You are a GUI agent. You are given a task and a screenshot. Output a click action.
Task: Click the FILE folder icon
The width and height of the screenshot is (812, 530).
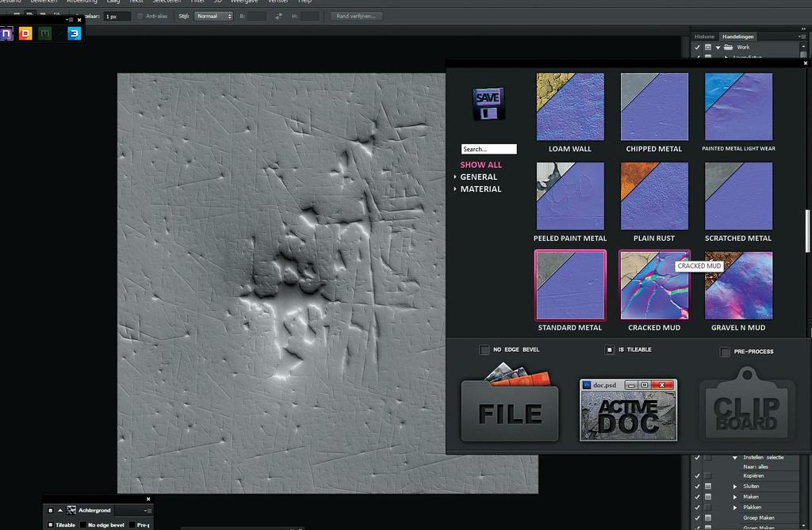pyautogui.click(x=510, y=404)
